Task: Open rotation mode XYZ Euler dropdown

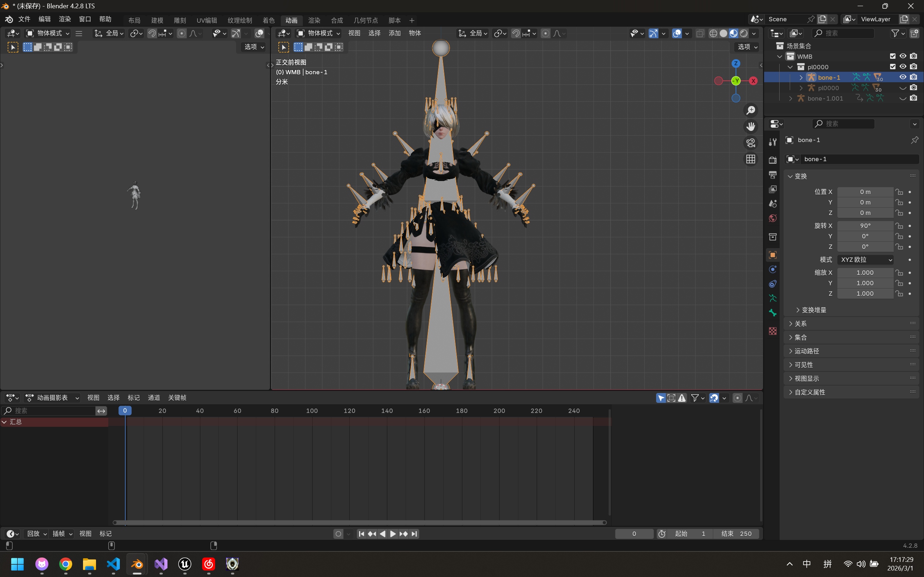Action: [x=866, y=260]
